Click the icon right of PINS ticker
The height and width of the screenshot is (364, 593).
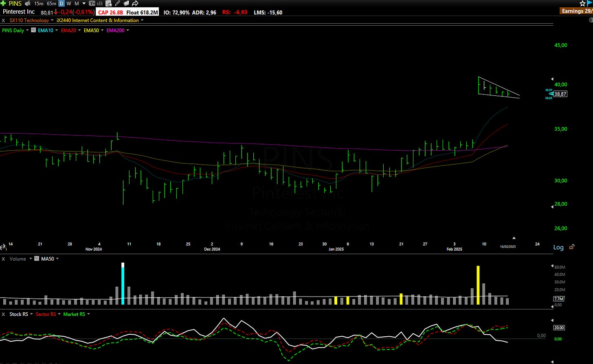click(28, 3)
